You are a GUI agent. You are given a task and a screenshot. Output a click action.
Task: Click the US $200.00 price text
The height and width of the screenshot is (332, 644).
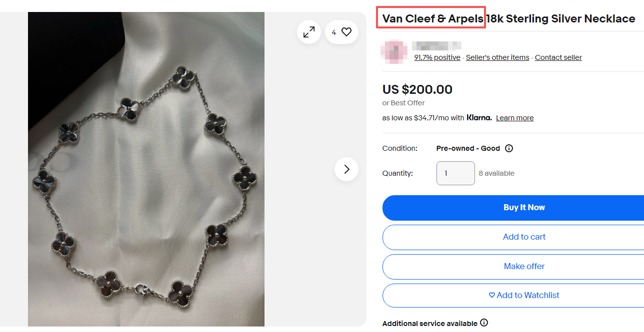[x=417, y=90]
